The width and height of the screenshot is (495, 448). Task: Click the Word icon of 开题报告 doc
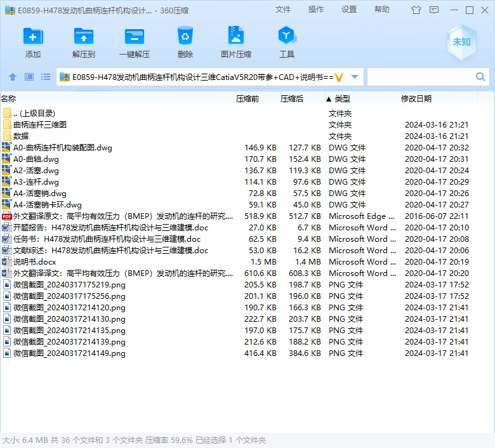(6, 228)
